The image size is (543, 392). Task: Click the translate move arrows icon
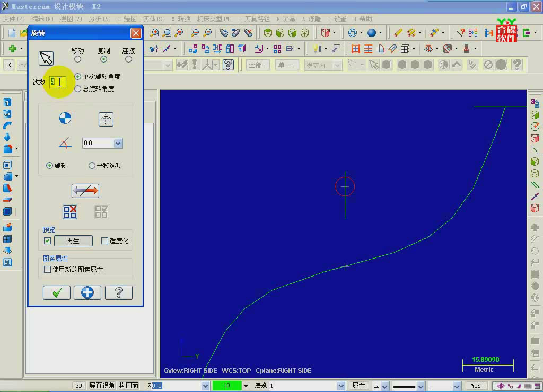[x=106, y=119]
